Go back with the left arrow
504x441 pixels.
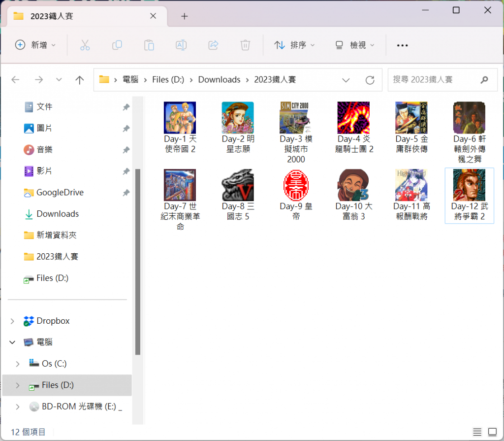(15, 79)
